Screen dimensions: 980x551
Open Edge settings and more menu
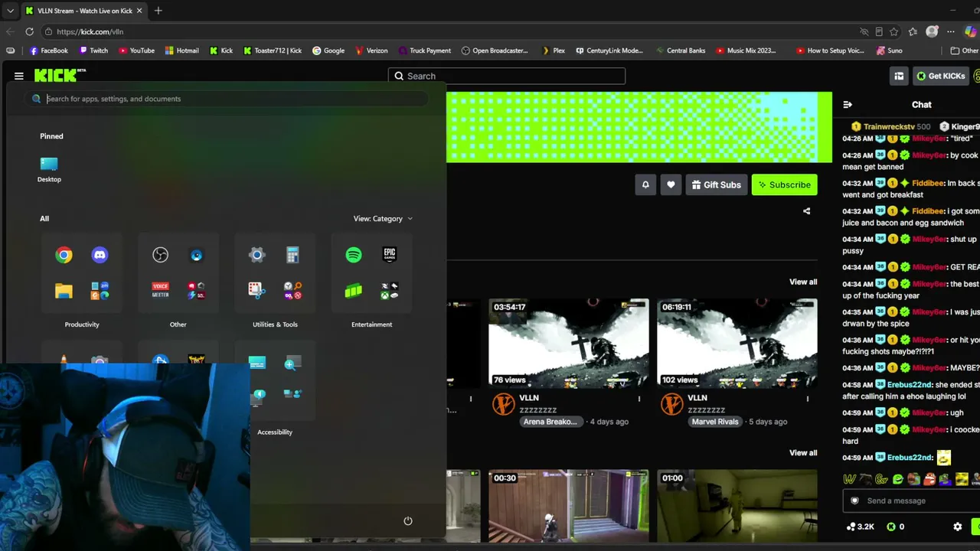[x=951, y=31]
